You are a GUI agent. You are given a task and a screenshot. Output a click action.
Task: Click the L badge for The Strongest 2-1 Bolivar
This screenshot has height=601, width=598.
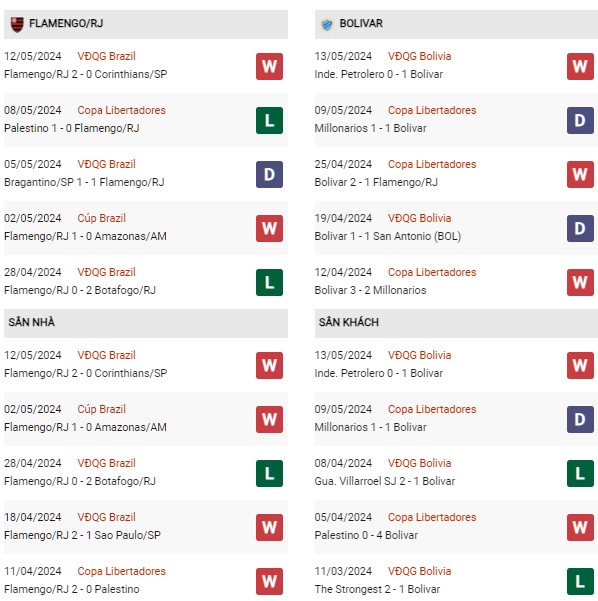[x=580, y=581]
